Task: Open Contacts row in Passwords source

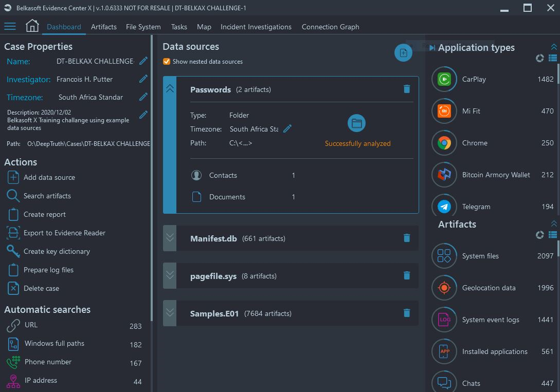Action: coord(244,175)
